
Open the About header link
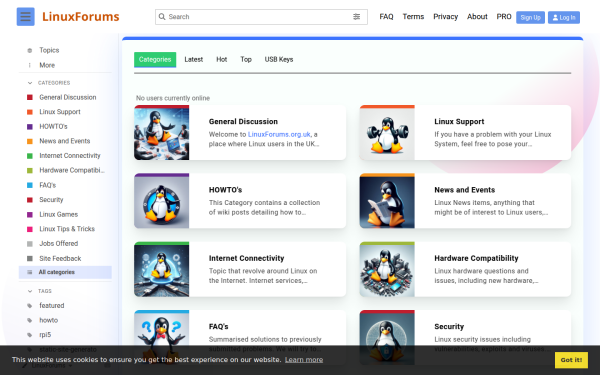(477, 16)
